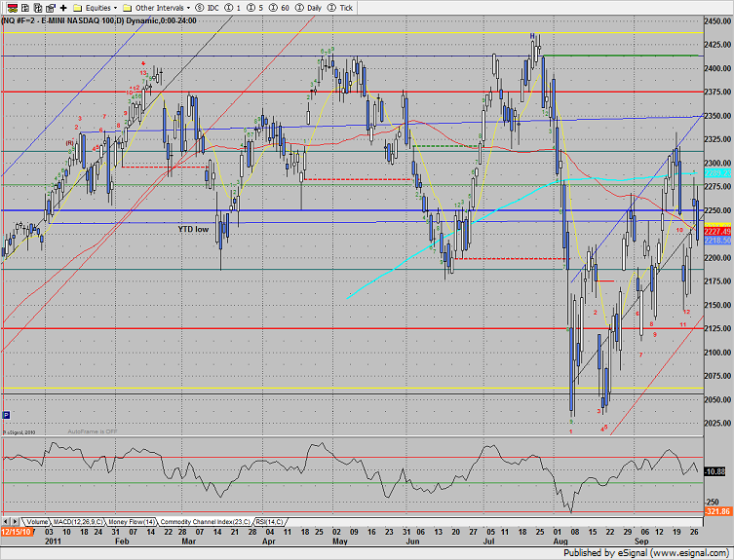The width and height of the screenshot is (734, 560).
Task: Click the 2125.00 price axis label
Action: click(717, 328)
